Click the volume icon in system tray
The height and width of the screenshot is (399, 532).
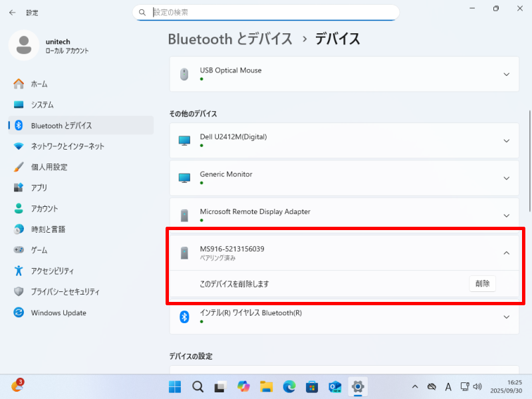[x=477, y=386]
